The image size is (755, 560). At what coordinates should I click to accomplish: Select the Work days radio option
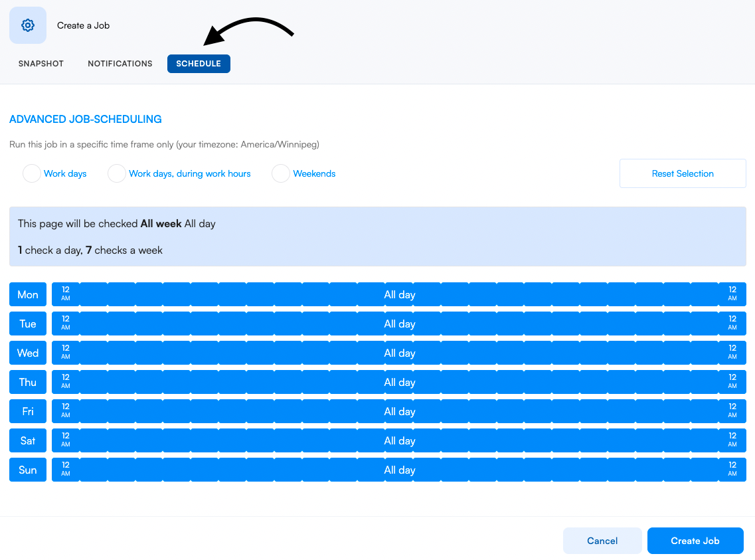click(x=32, y=173)
